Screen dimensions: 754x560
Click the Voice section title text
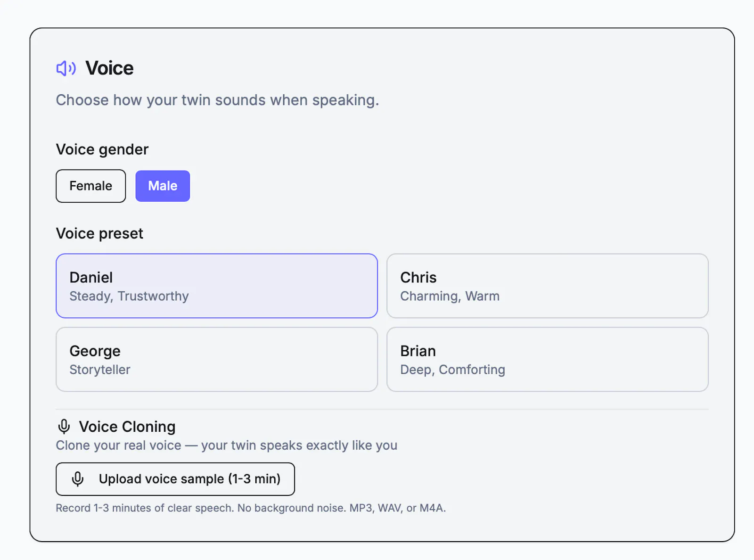pos(109,68)
